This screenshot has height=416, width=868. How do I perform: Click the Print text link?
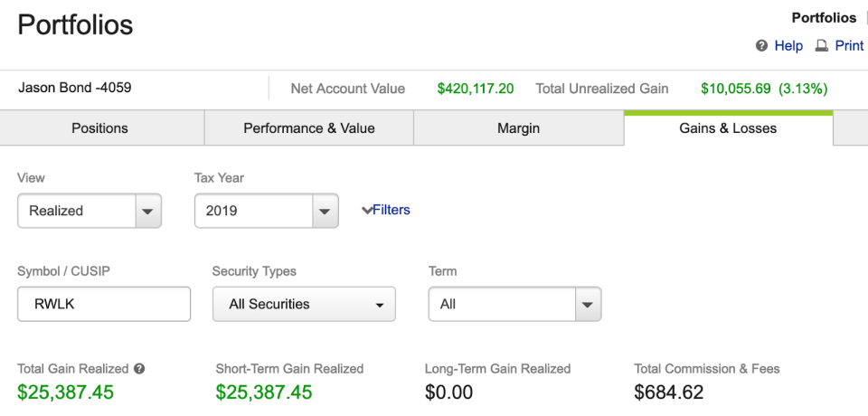tap(849, 45)
